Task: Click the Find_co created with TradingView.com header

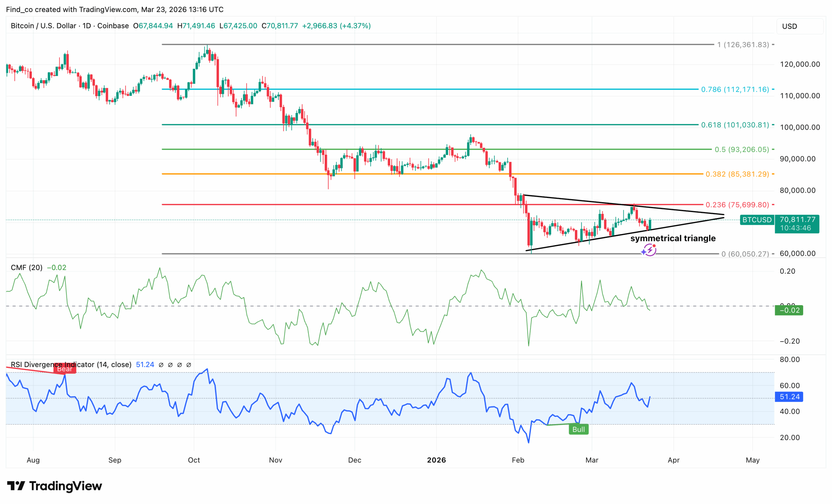Action: 115,9
